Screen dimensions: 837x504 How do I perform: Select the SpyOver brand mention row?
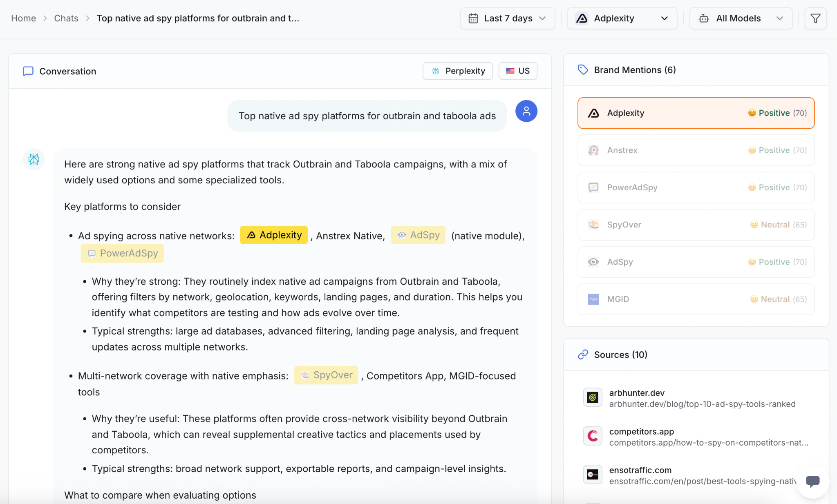696,225
